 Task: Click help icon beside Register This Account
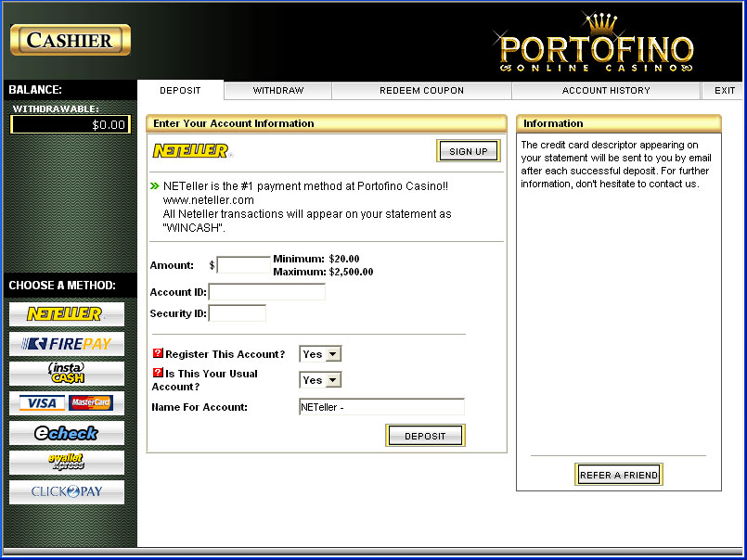pyautogui.click(x=157, y=354)
